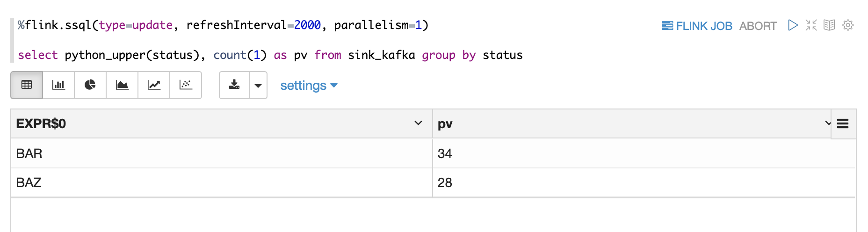Open the FLINK JOB link

697,26
